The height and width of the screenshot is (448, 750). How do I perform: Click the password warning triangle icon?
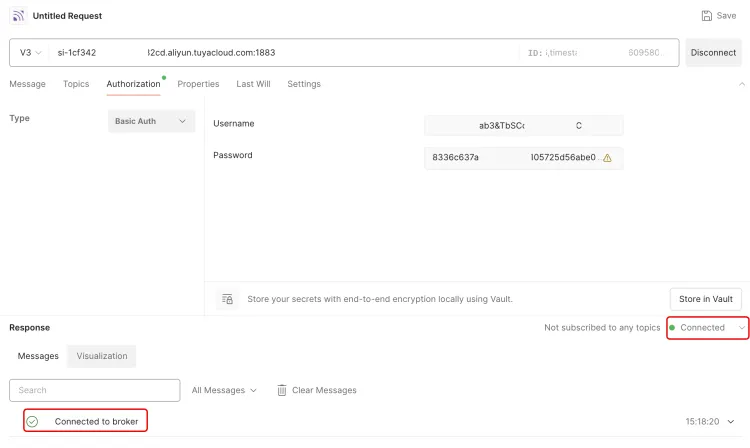607,158
